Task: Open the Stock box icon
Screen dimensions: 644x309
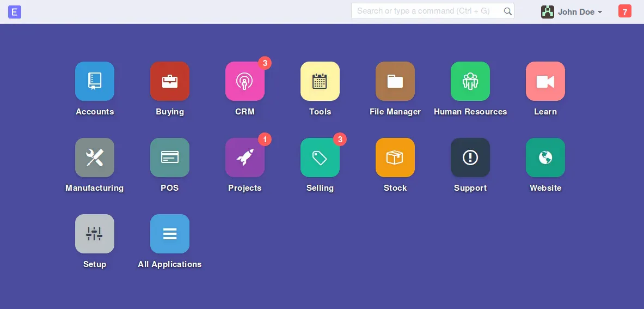Action: tap(395, 157)
